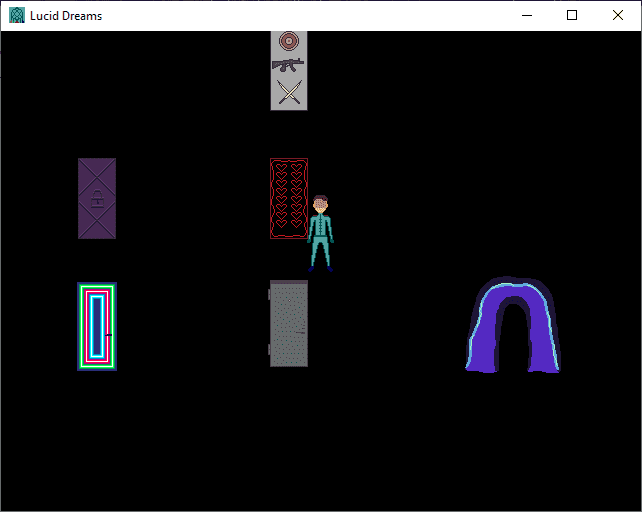Click the Lucid Dreams app icon
The width and height of the screenshot is (642, 512).
click(17, 15)
